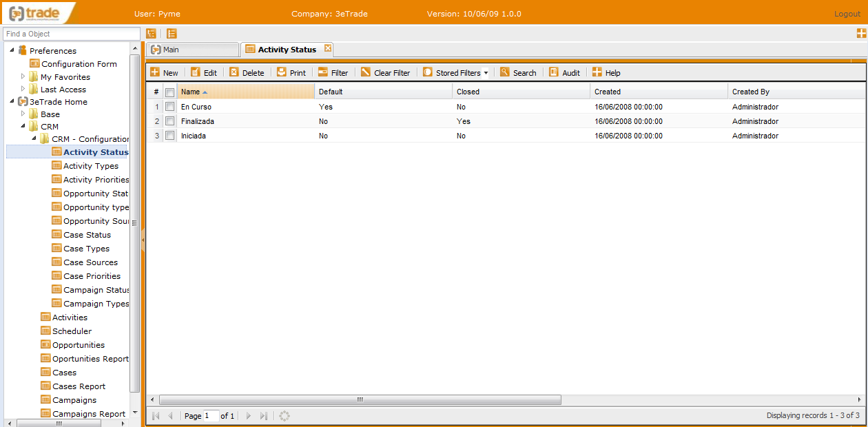The image size is (868, 427).
Task: Open Help from the grid toolbar
Action: coord(606,72)
